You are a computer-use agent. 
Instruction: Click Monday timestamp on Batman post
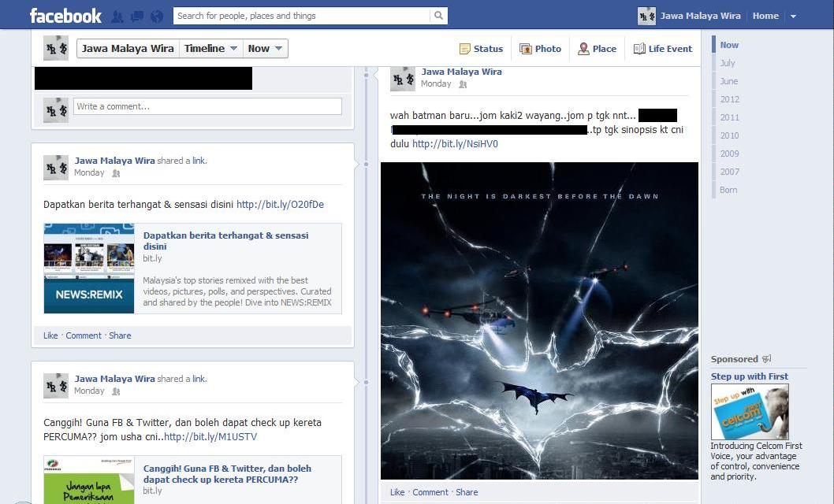(436, 84)
